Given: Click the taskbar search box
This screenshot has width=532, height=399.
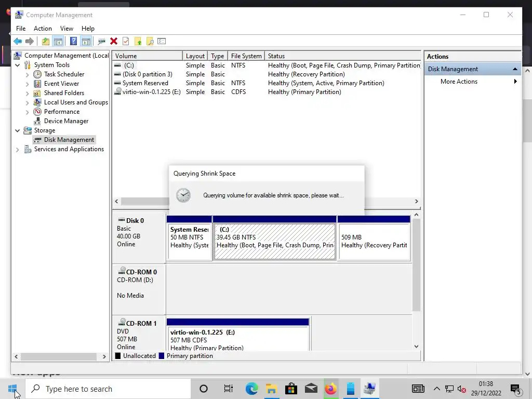Looking at the screenshot, I should click(108, 389).
